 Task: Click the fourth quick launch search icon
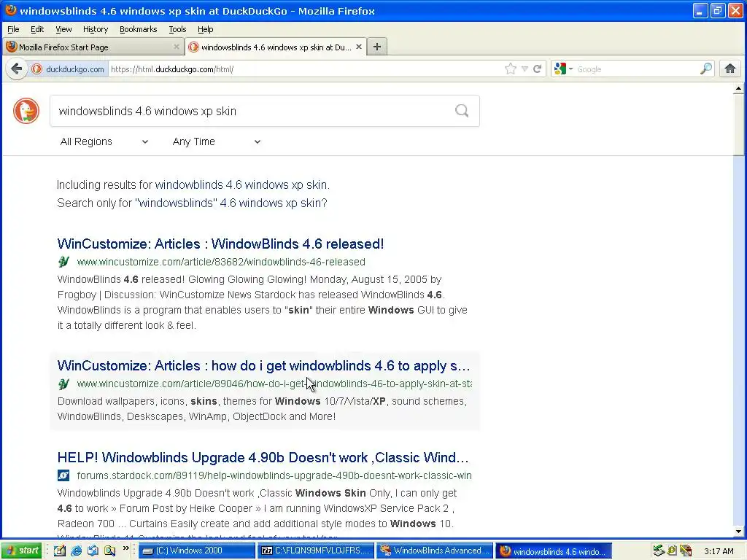click(110, 551)
